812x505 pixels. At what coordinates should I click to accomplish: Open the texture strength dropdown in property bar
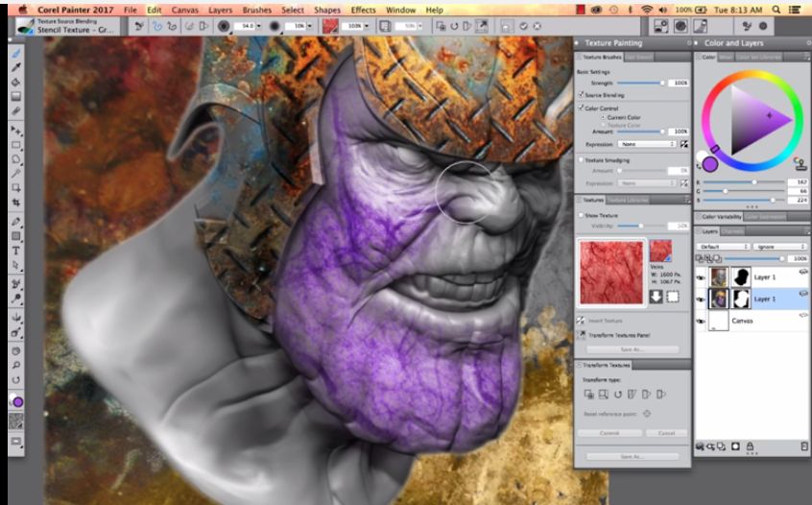point(366,26)
